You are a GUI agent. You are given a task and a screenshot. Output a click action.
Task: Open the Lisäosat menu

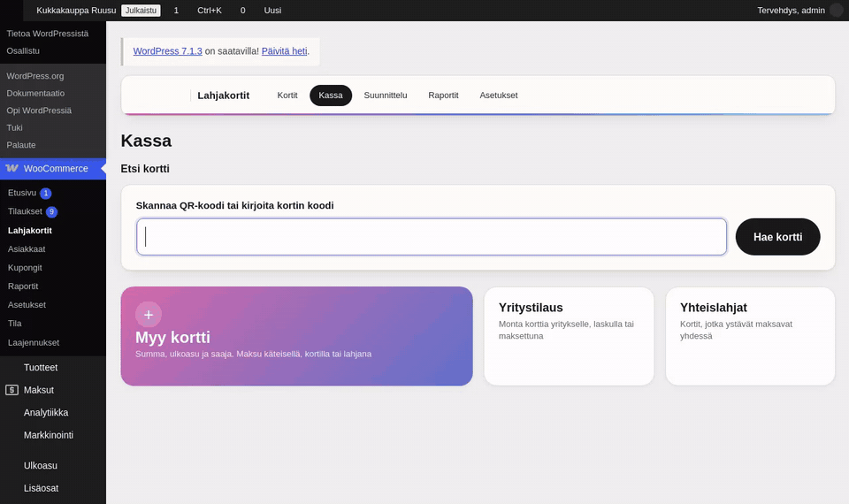(42, 488)
